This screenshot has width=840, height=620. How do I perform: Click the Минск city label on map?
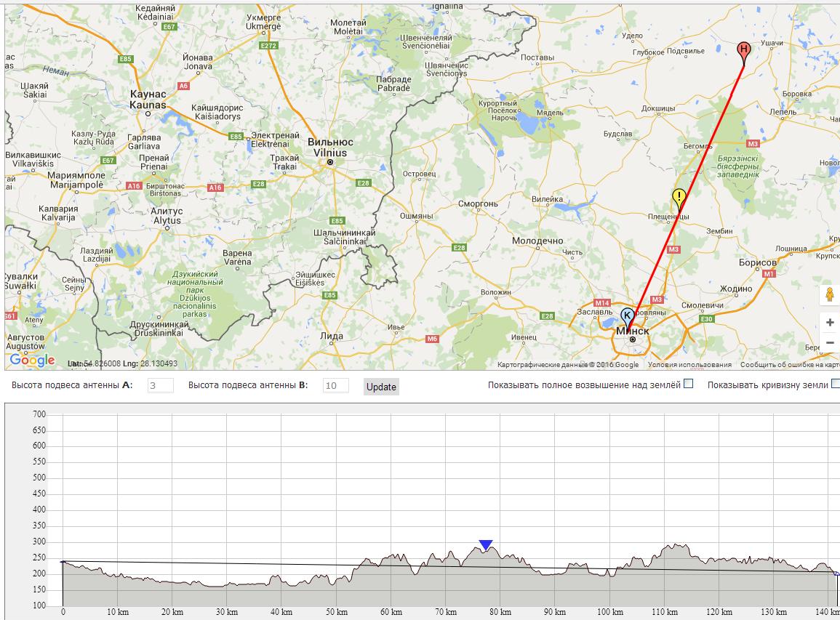(x=633, y=331)
